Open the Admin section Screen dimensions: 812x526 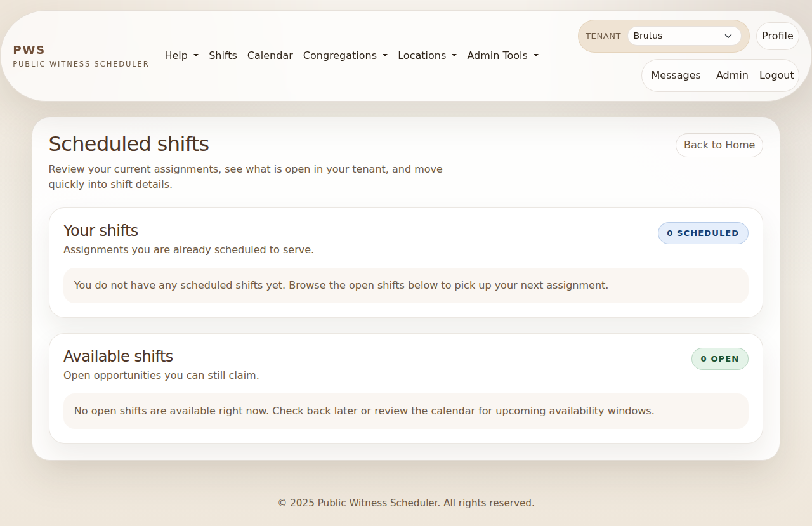pyautogui.click(x=732, y=75)
